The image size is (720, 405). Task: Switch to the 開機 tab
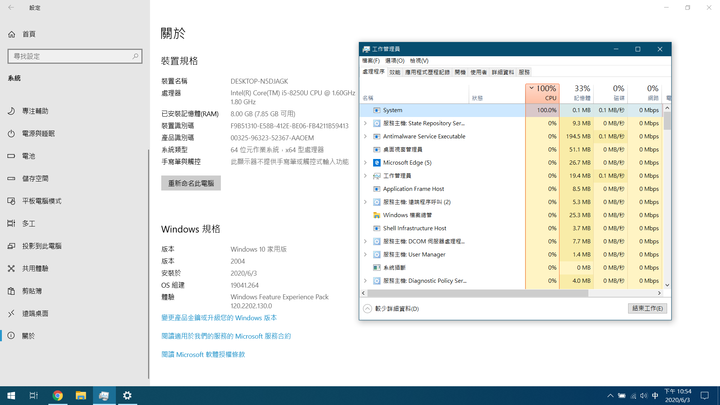click(x=460, y=72)
